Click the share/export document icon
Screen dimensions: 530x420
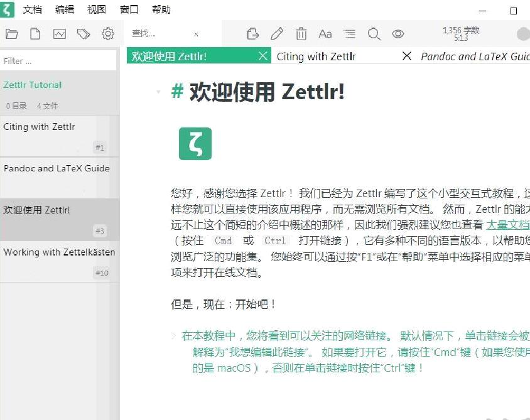click(x=252, y=34)
